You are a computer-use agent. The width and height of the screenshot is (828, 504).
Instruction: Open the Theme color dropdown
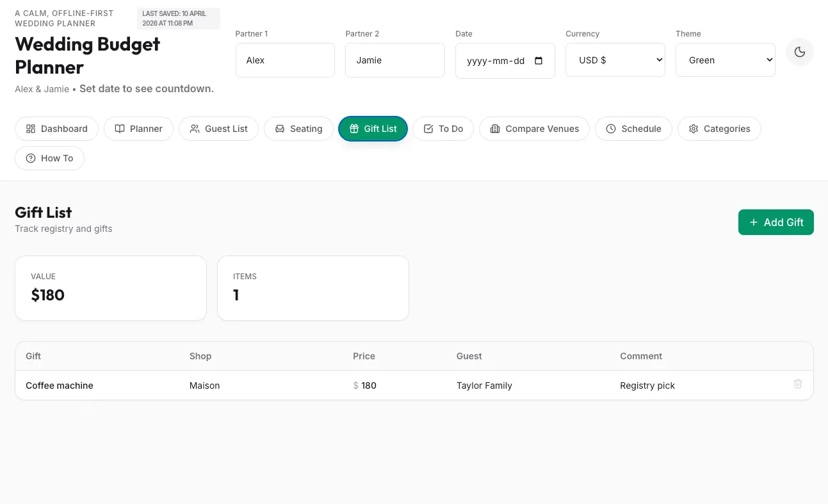click(725, 60)
